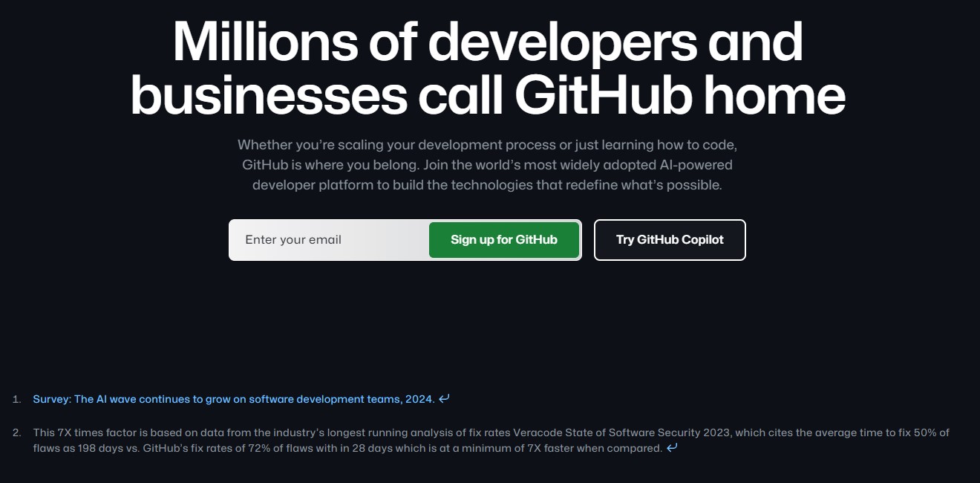The image size is (980, 483).
Task: Click the 'Whether you're scaling your development' line
Action: tap(487, 144)
